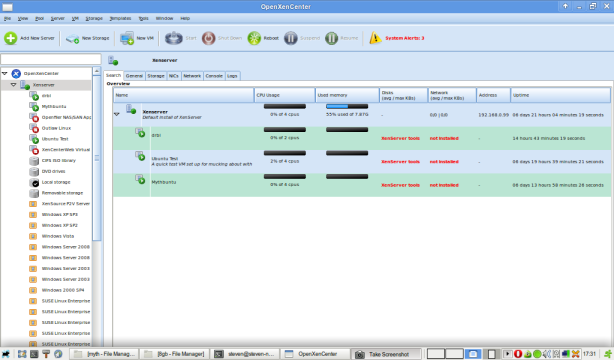This screenshot has width=614, height=360.
Task: Click the New Storage toolbar icon
Action: pyautogui.click(x=72, y=38)
